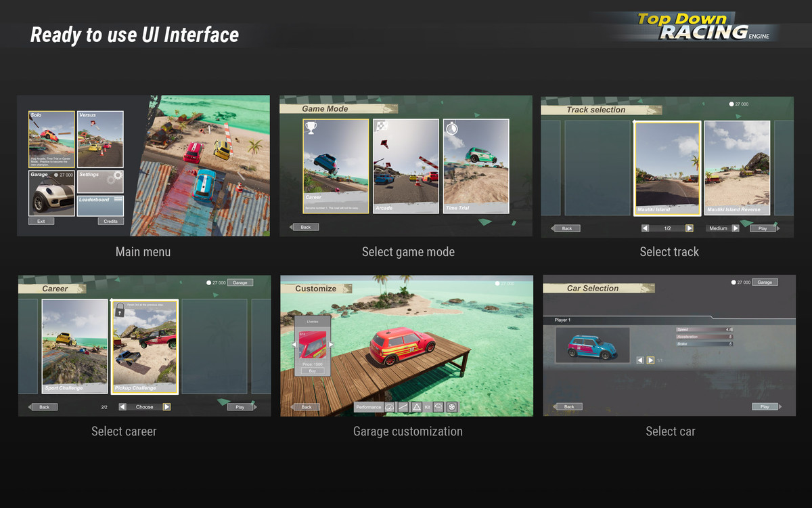
Task: Click Play in the Track selection screen
Action: pos(763,228)
